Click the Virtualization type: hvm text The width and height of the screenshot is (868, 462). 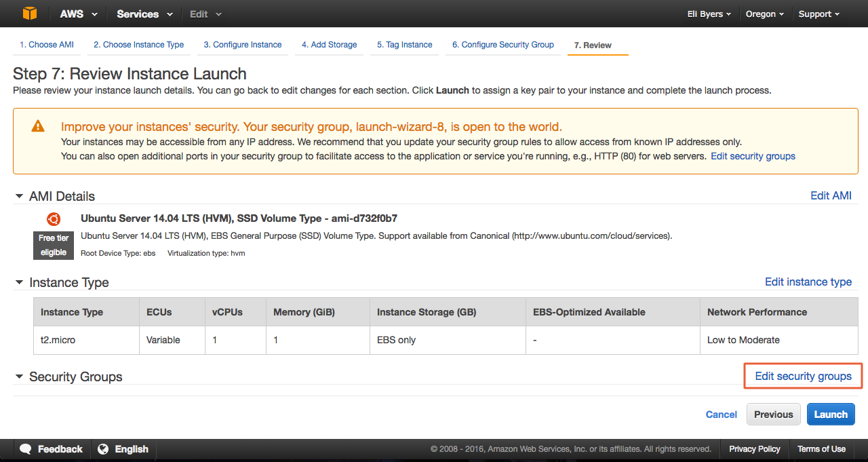206,253
